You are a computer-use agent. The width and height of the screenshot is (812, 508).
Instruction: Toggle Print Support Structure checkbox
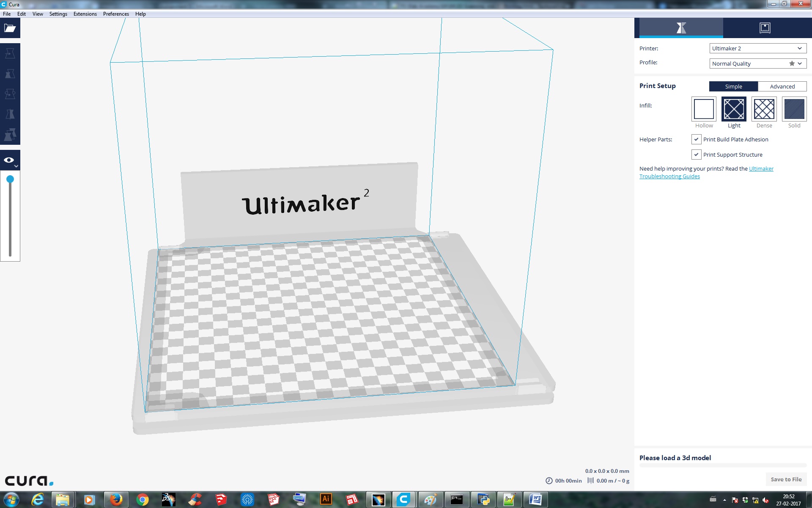coord(696,155)
